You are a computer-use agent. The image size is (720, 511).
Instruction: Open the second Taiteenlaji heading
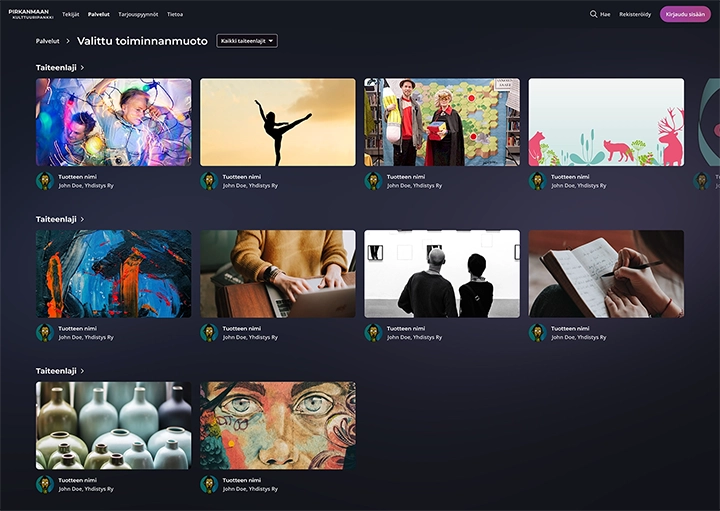click(56, 219)
